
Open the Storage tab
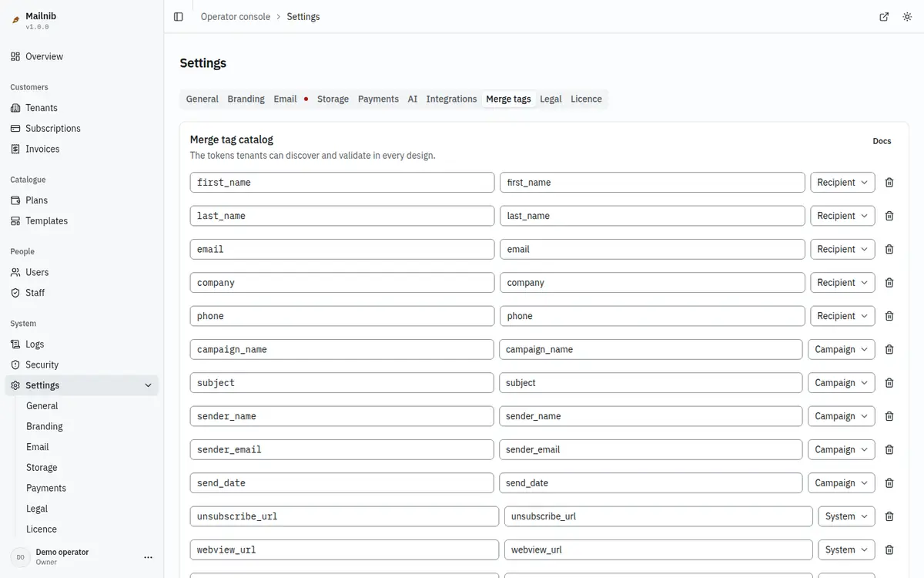point(333,99)
